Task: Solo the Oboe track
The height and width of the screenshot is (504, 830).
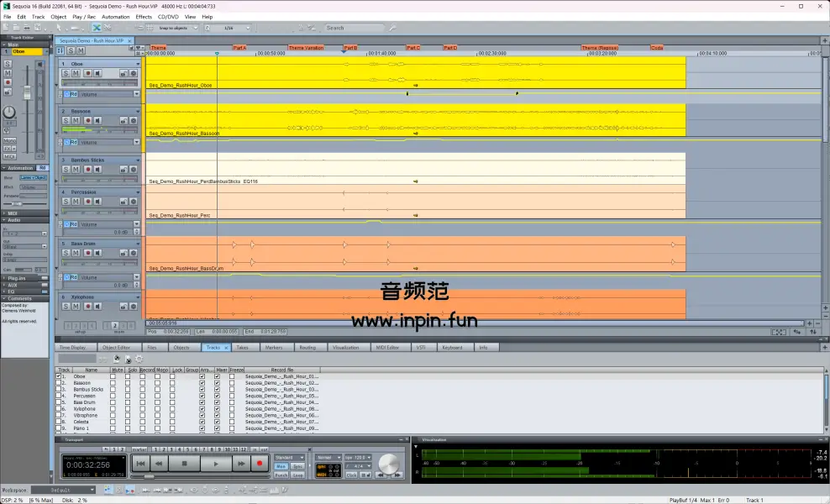Action: click(x=66, y=74)
